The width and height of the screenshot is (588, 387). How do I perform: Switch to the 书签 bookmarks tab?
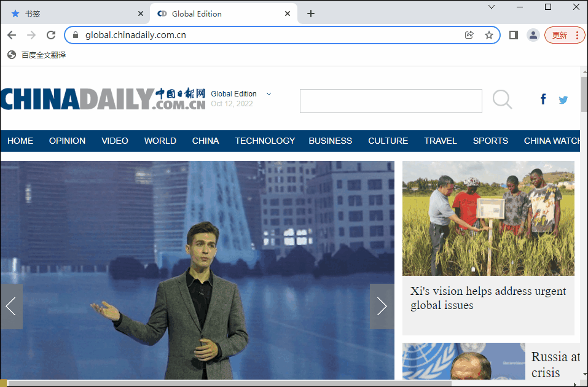74,14
